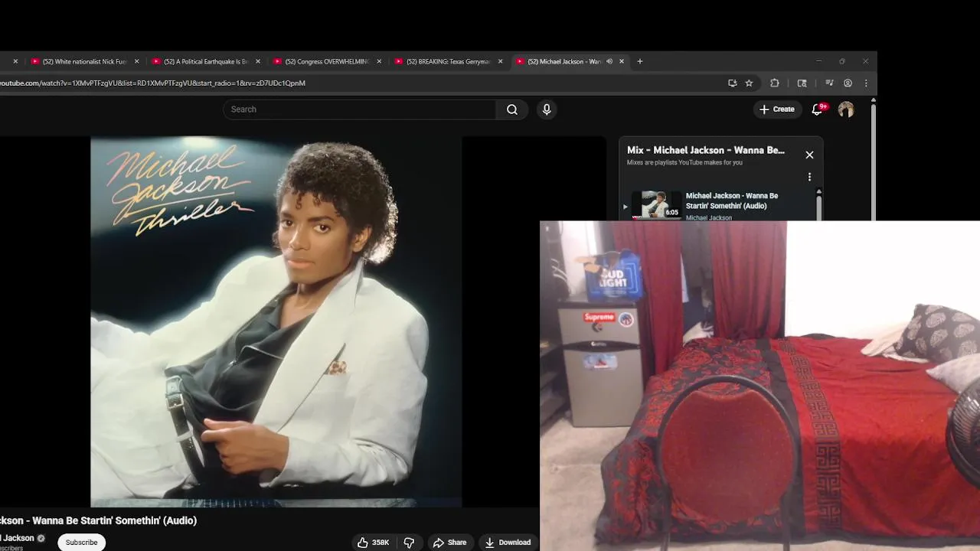This screenshot has width=980, height=551.
Task: Switch to Congress OVERWHELMING tab
Action: coord(326,61)
